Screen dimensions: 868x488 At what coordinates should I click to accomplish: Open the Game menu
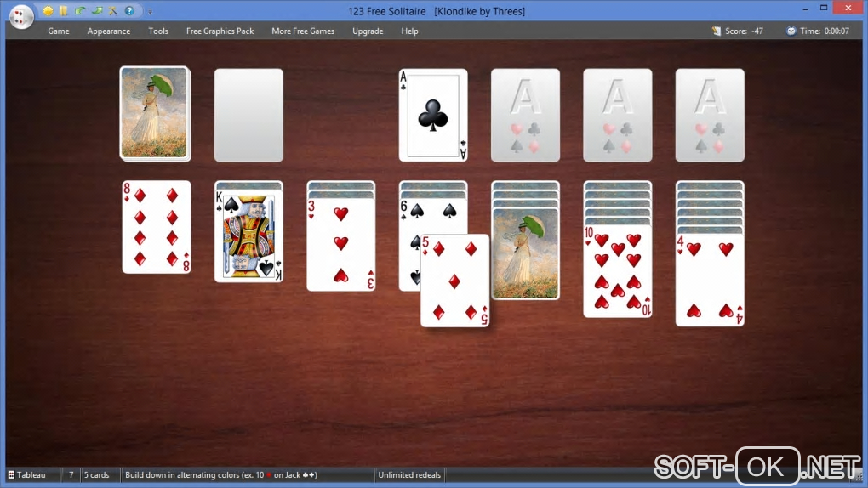pyautogui.click(x=59, y=31)
